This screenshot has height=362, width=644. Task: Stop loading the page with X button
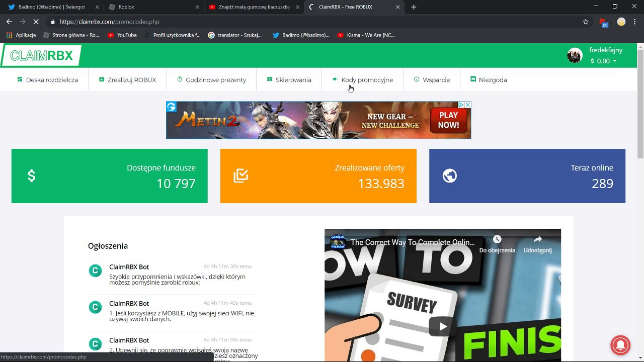point(36,22)
